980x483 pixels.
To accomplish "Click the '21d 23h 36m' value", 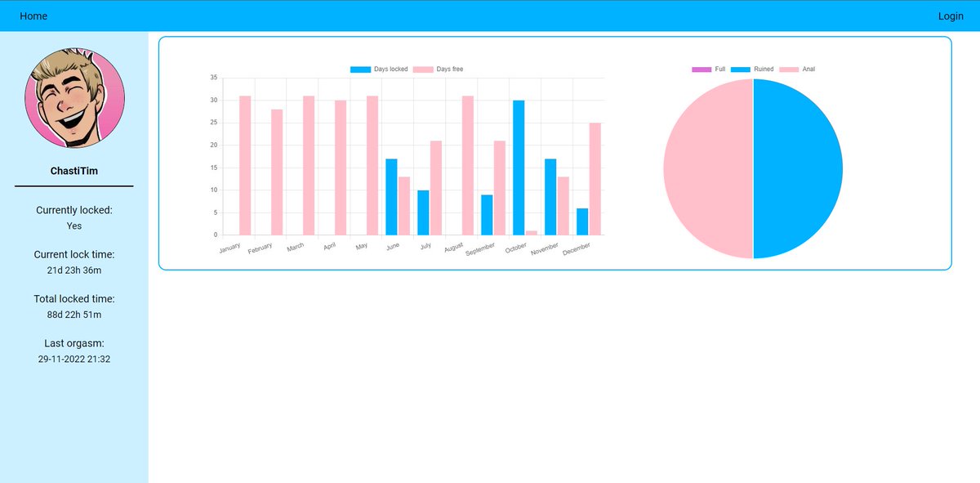I will coord(74,270).
